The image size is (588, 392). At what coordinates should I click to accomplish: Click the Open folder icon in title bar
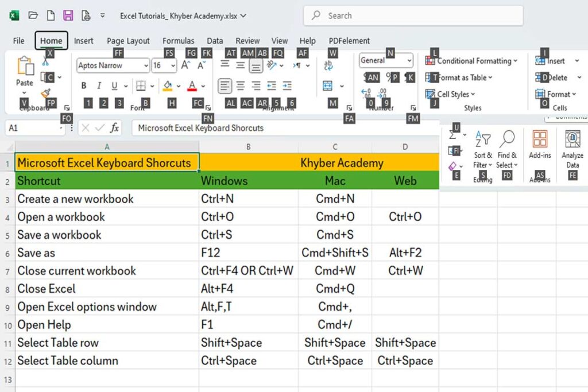(x=33, y=15)
